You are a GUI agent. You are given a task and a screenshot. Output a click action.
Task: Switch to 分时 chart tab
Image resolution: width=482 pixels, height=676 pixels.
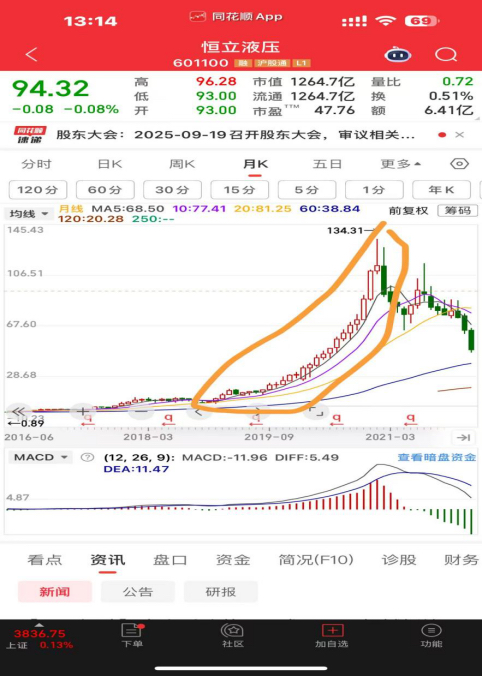tap(37, 164)
